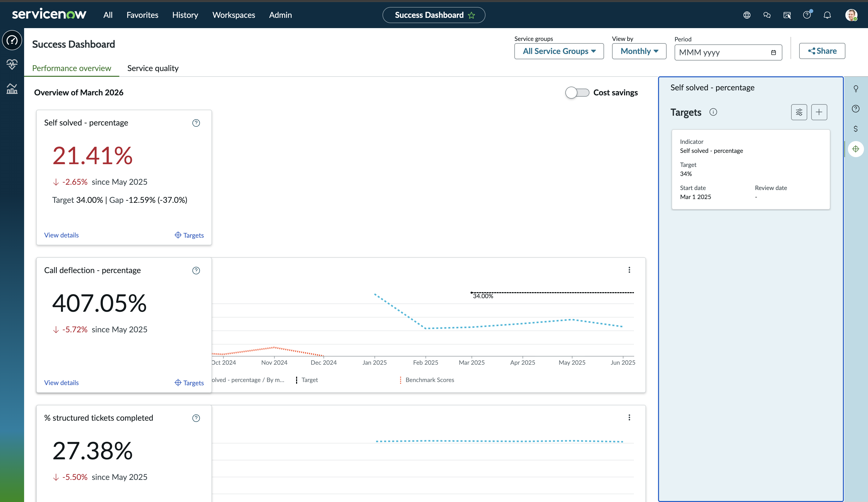
Task: Open the more options menu on the Call deflection chart
Action: [629, 270]
